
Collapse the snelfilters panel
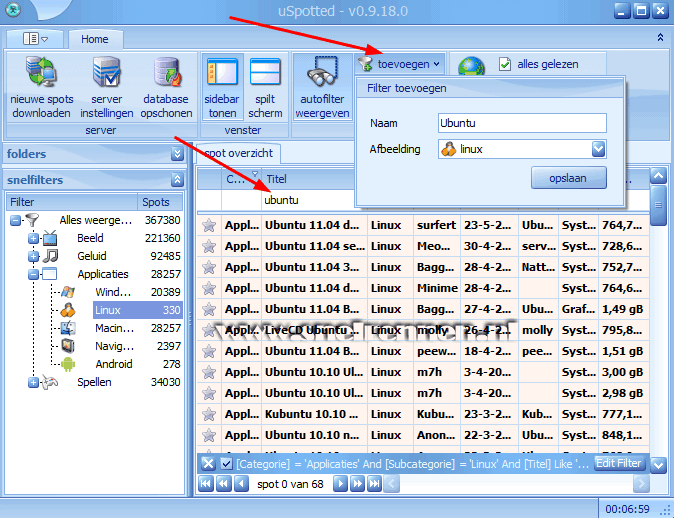click(177, 180)
